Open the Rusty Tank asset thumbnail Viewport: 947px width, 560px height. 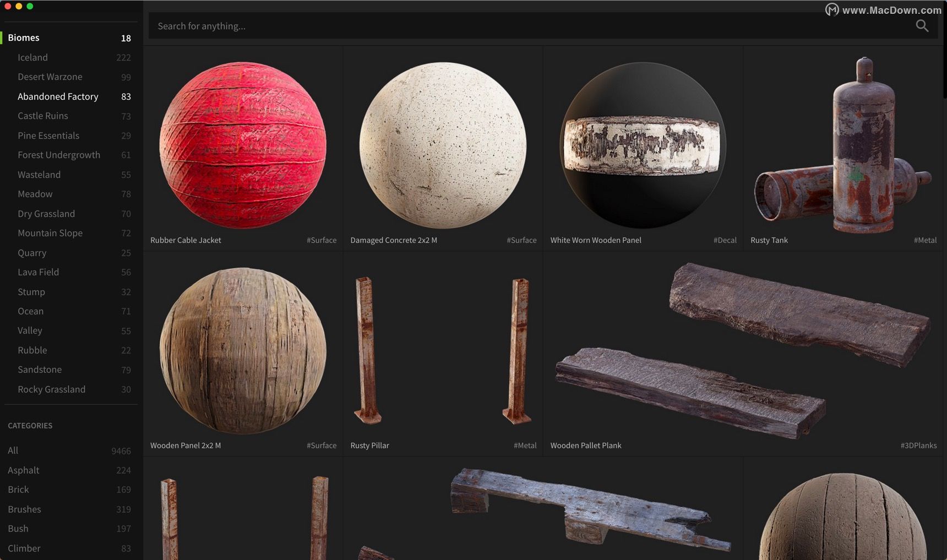[x=842, y=145]
